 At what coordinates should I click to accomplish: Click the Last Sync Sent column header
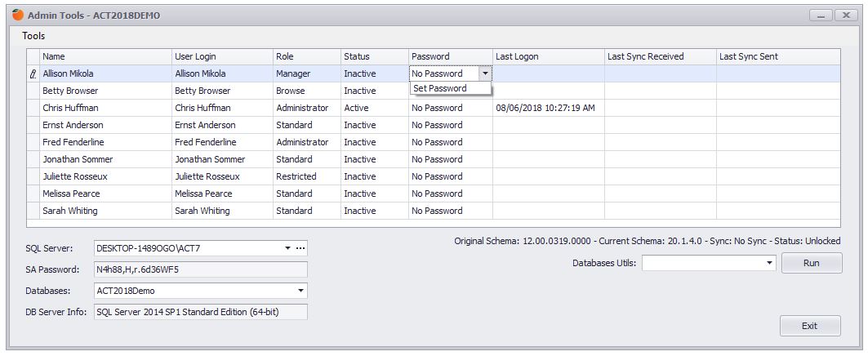coord(778,56)
